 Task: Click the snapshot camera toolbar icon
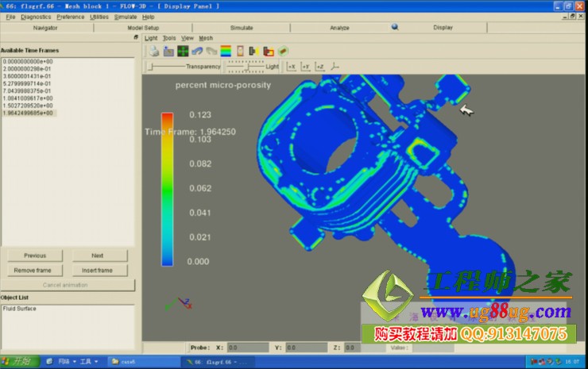coord(168,51)
